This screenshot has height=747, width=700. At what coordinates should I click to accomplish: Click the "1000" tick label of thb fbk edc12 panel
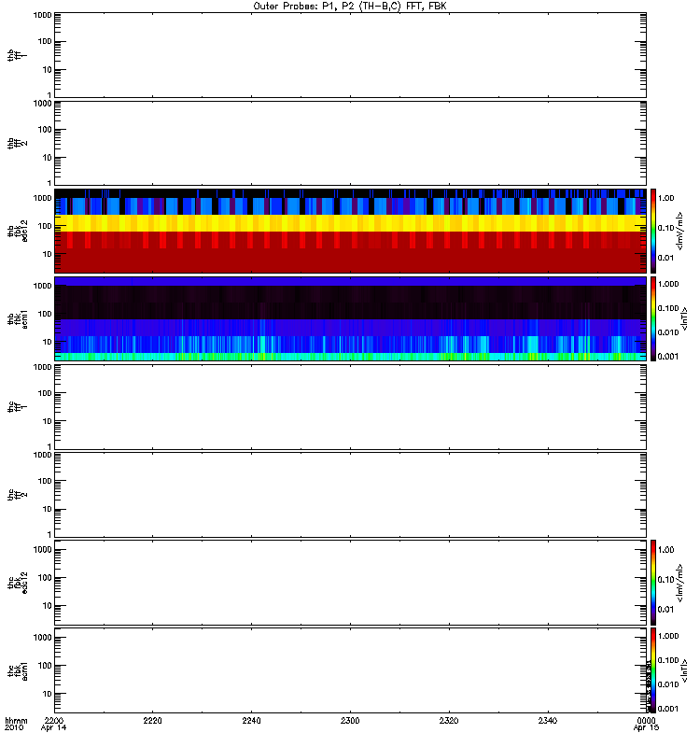click(42, 198)
